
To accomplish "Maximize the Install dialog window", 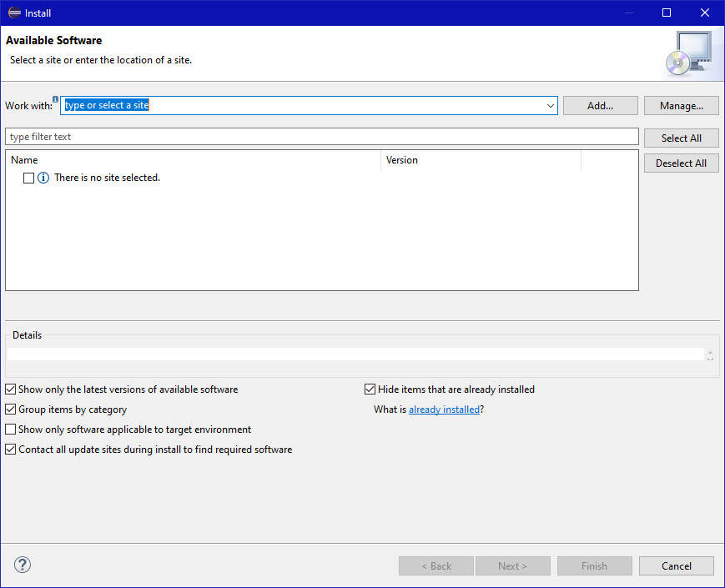I will [x=667, y=13].
